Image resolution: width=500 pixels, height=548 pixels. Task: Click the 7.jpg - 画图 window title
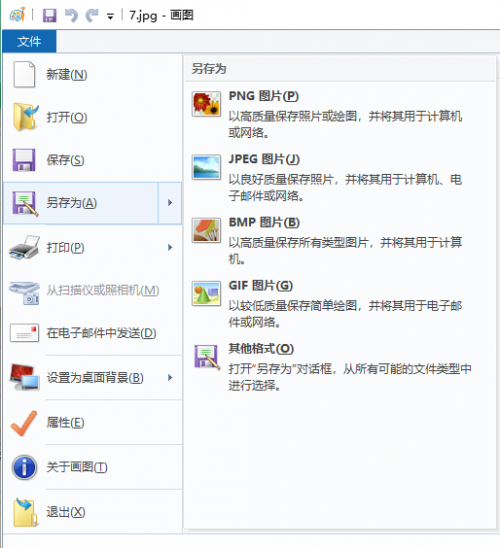[161, 15]
